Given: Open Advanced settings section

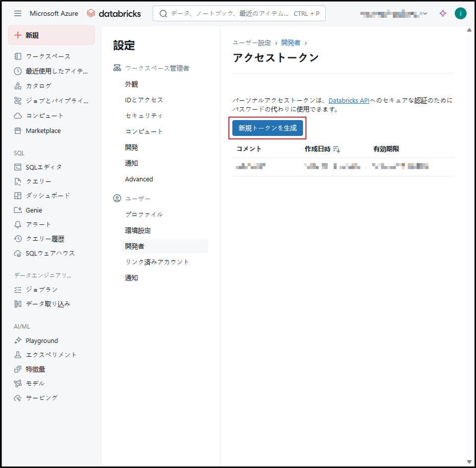Looking at the screenshot, I should (139, 179).
